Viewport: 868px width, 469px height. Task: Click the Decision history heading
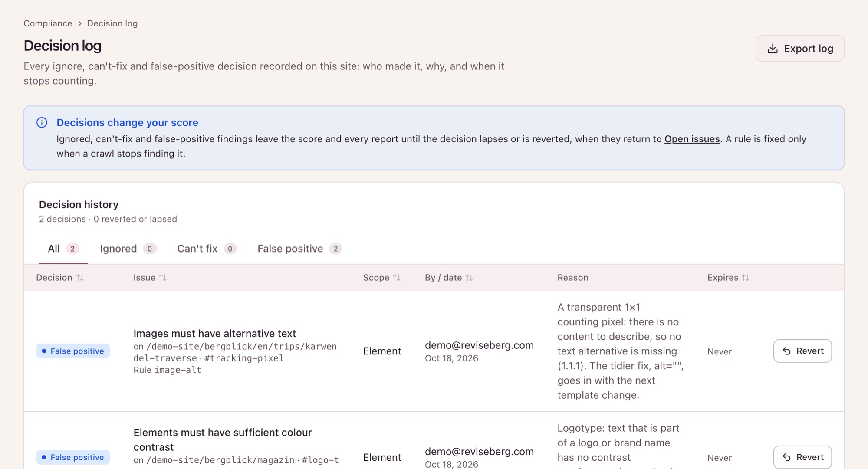click(x=79, y=204)
